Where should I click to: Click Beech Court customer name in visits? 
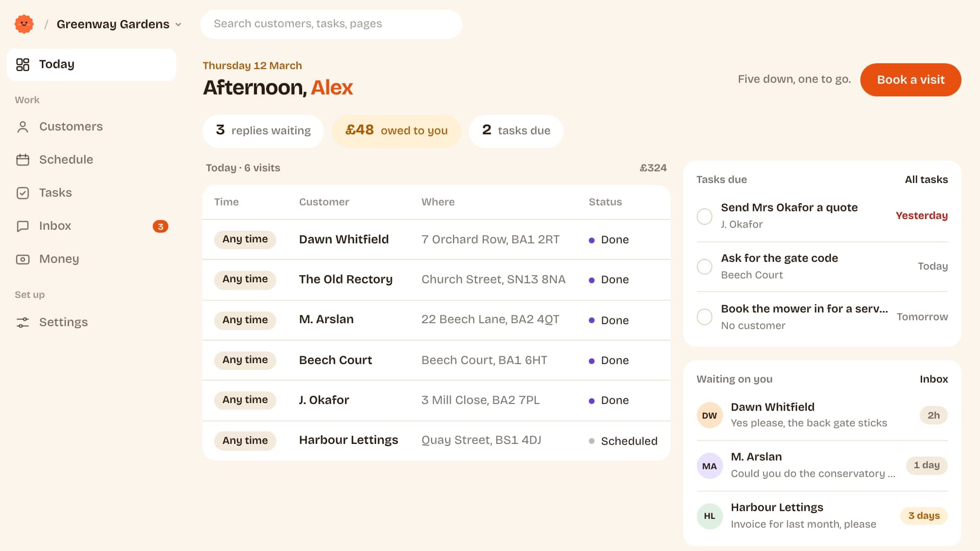click(x=335, y=360)
